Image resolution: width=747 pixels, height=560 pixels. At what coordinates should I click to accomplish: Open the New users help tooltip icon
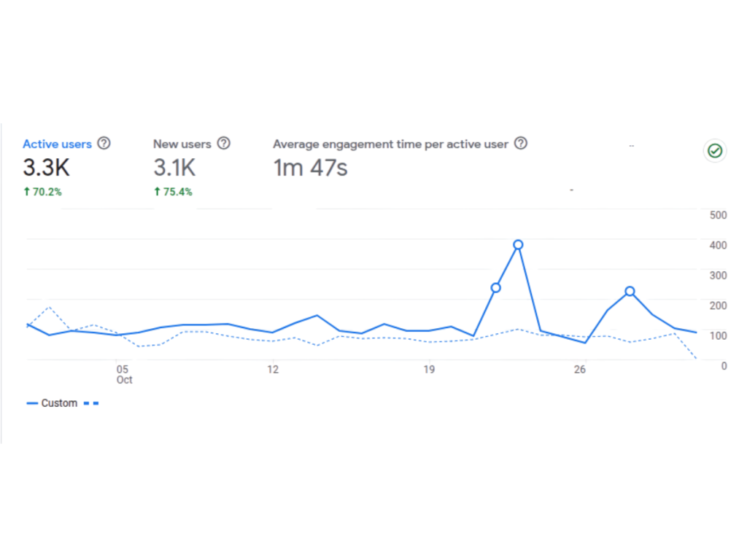point(224,144)
